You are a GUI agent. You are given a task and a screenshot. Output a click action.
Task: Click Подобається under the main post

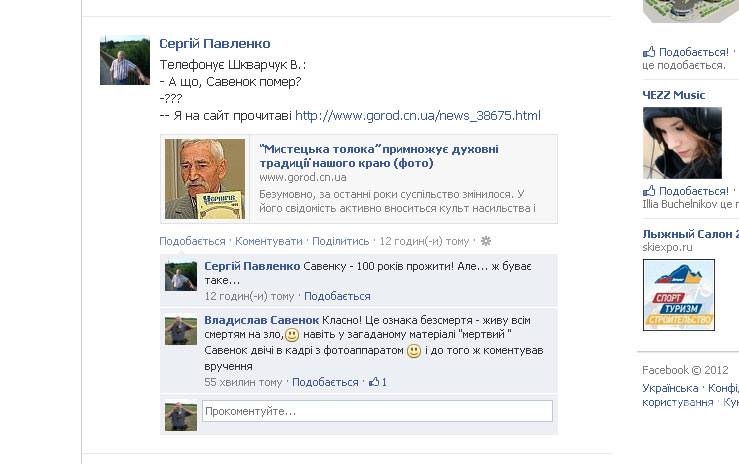tap(192, 241)
